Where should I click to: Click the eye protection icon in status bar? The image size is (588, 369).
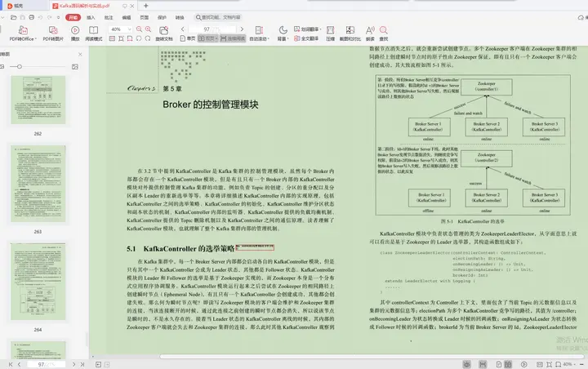point(466,364)
